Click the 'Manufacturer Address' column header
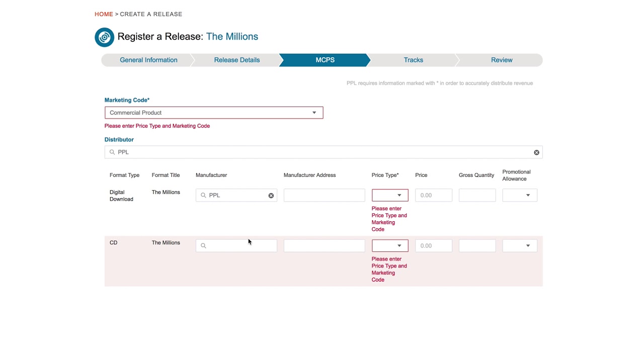Image resolution: width=644 pixels, height=362 pixels. (x=309, y=175)
